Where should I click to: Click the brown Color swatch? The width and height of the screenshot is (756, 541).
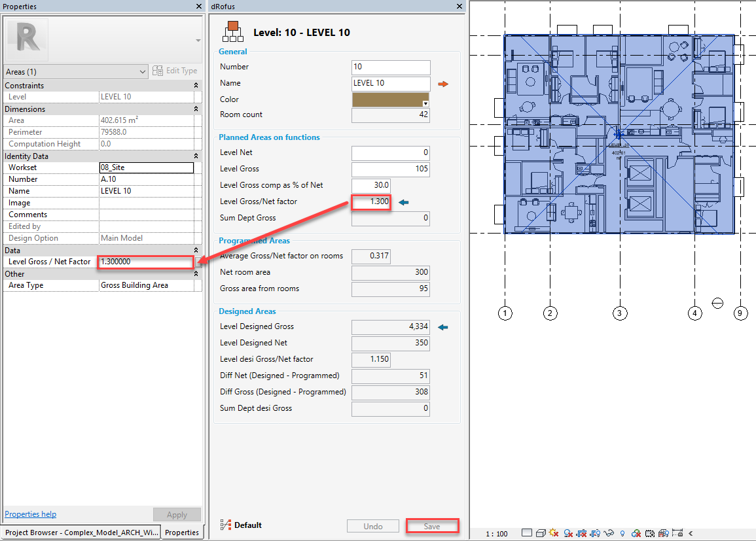click(x=391, y=99)
